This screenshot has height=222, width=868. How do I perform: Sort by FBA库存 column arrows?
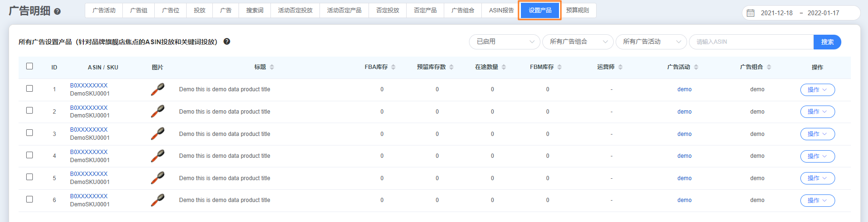pos(393,67)
